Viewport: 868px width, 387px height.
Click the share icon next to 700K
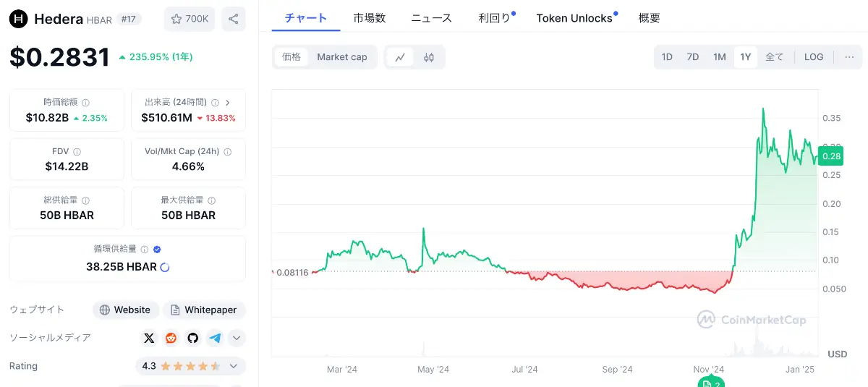[233, 19]
